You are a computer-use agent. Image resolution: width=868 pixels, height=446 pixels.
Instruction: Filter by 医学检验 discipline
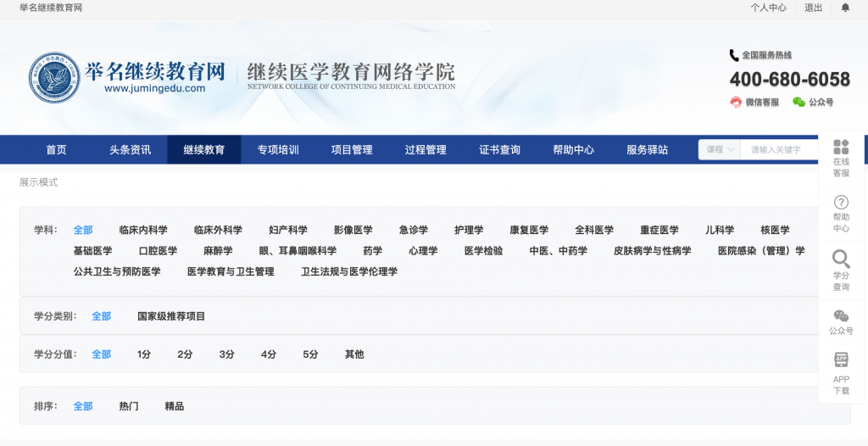(x=483, y=251)
